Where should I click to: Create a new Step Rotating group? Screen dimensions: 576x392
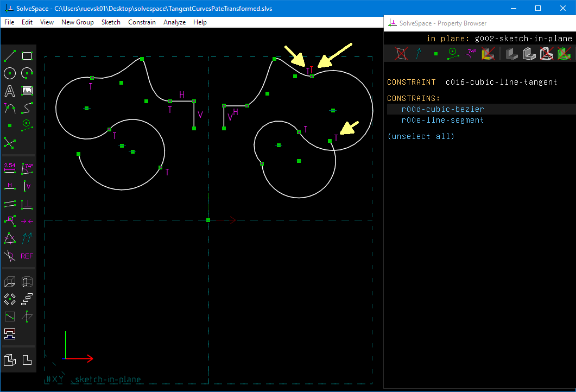pos(10,299)
